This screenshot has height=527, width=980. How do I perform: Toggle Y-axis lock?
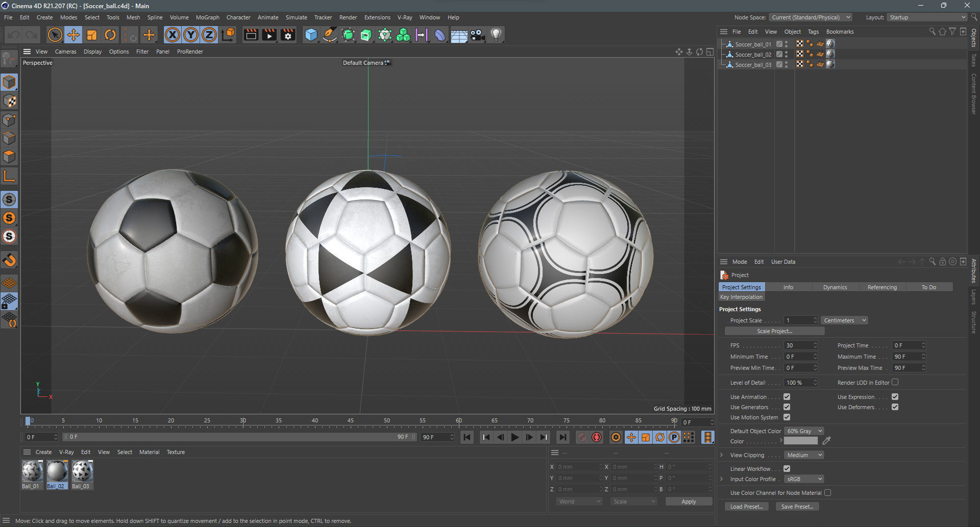(191, 35)
